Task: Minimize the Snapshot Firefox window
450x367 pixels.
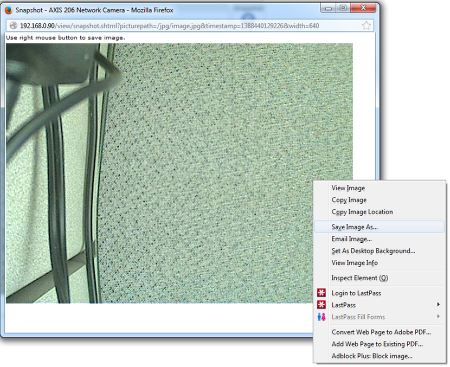Action: (328, 8)
